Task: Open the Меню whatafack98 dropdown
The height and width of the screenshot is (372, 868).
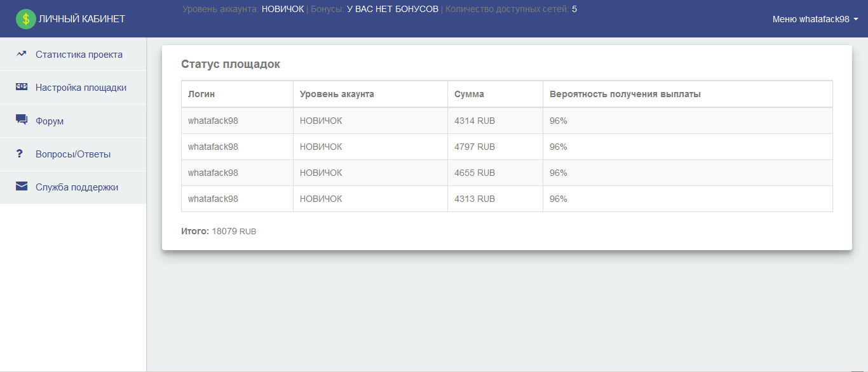Action: (815, 19)
